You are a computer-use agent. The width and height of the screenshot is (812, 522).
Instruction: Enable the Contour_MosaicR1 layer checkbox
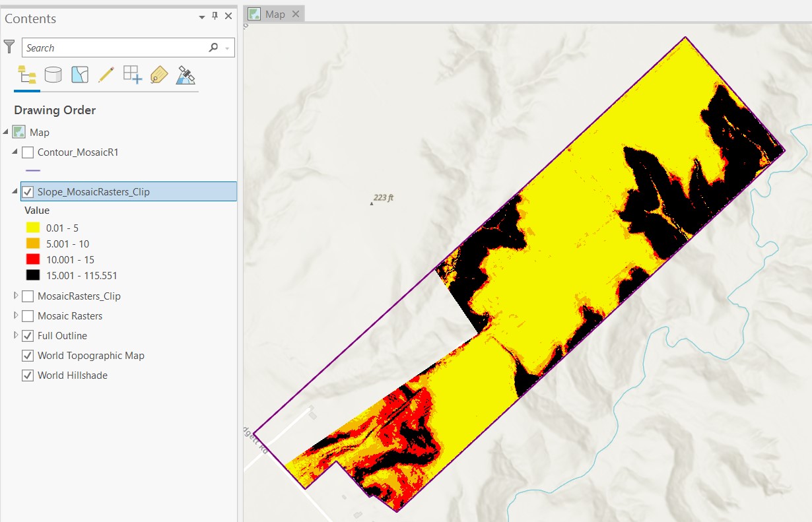point(28,152)
